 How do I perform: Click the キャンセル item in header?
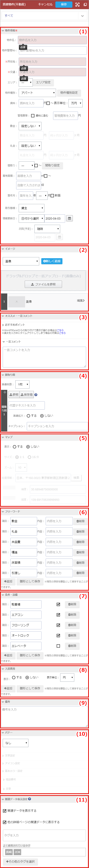[x=45, y=4]
